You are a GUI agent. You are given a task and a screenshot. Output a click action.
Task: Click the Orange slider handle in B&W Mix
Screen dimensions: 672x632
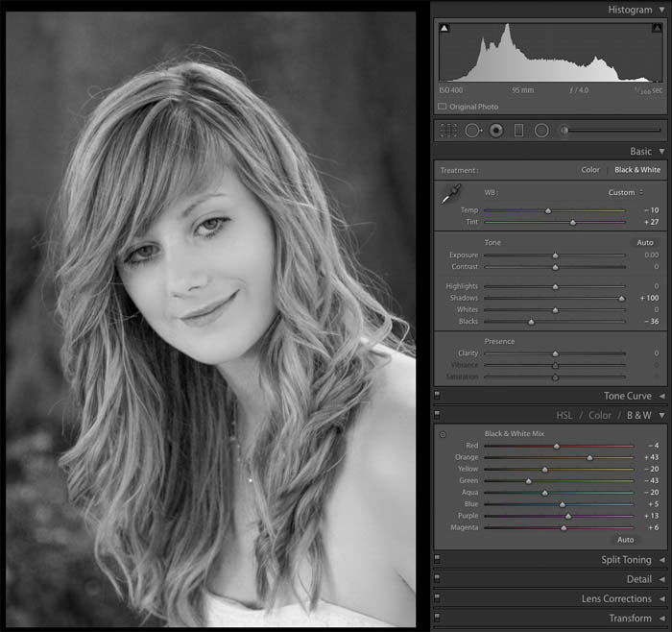pyautogui.click(x=589, y=458)
